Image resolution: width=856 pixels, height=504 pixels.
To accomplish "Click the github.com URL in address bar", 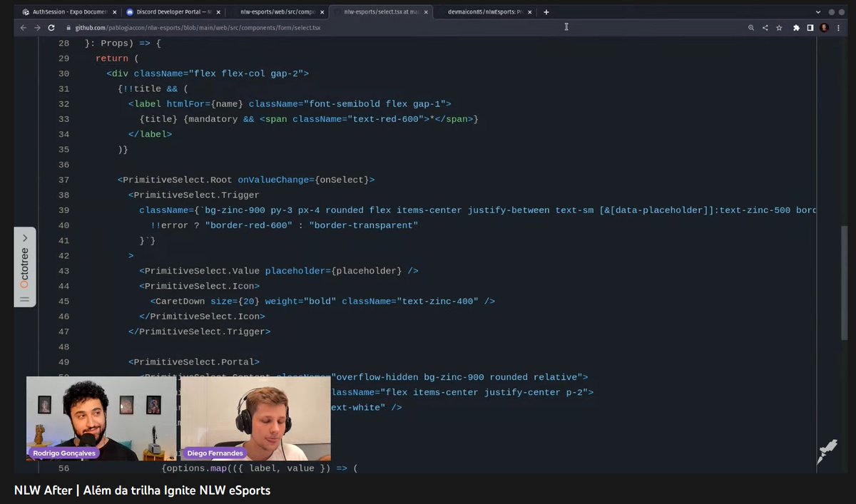I will tap(198, 28).
